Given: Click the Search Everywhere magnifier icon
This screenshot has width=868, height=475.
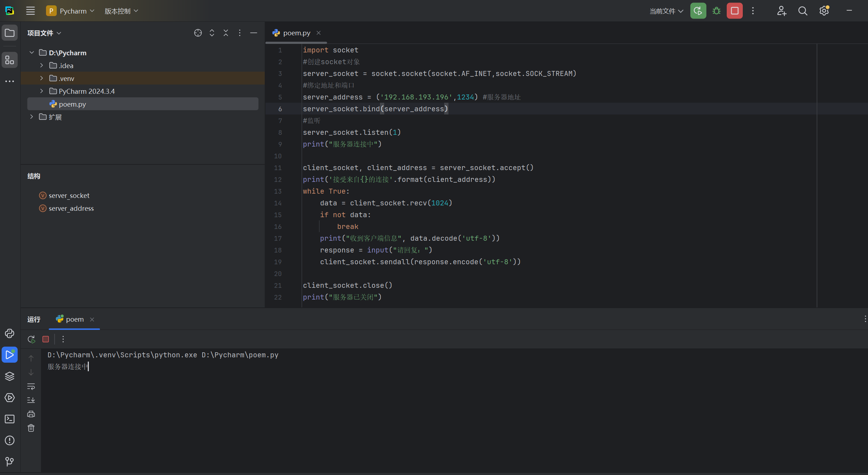Looking at the screenshot, I should [x=803, y=11].
